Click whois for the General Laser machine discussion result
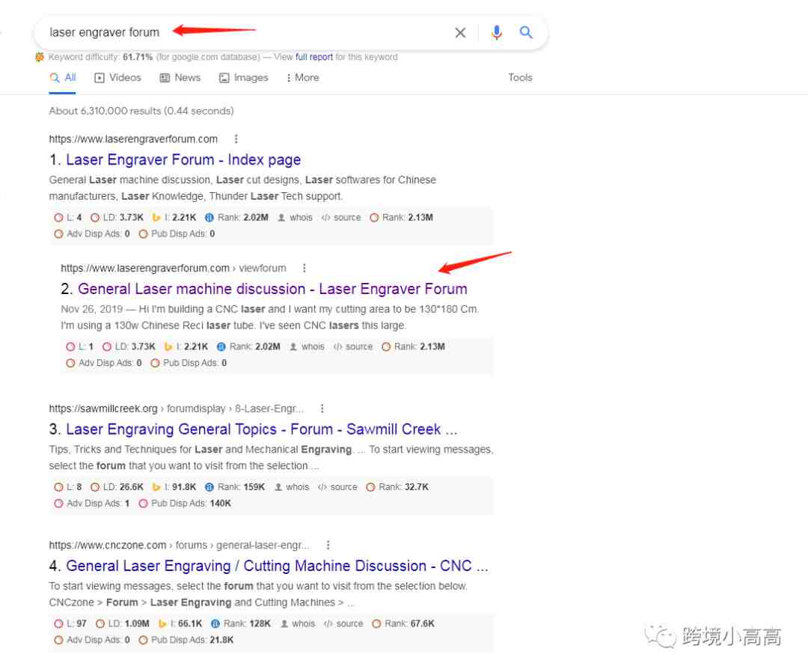The width and height of the screenshot is (808, 672). pyautogui.click(x=307, y=346)
